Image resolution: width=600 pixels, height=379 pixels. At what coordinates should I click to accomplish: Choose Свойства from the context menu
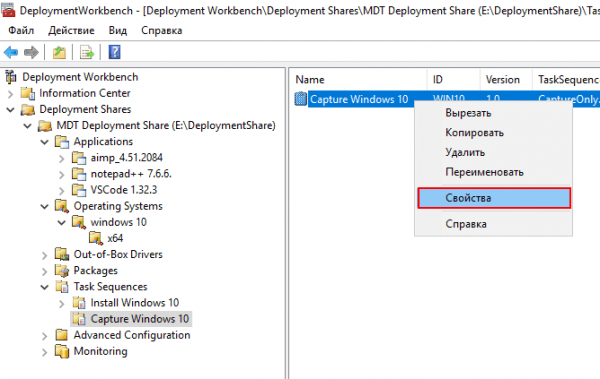pyautogui.click(x=494, y=198)
